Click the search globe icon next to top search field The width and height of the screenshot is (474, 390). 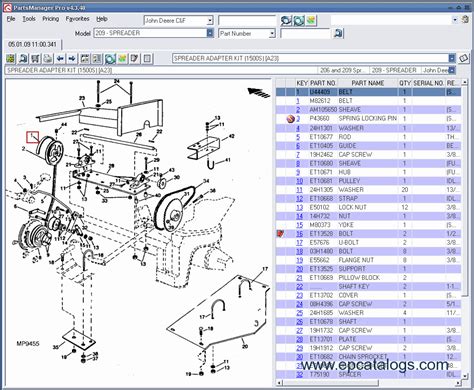click(x=286, y=21)
